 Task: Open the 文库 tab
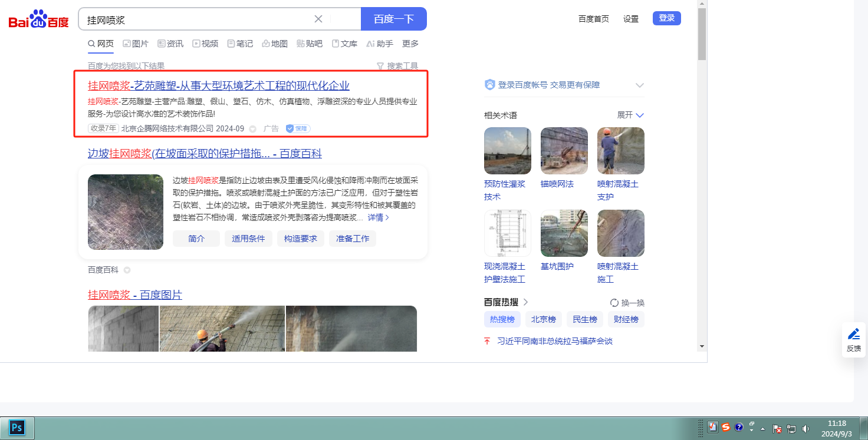[x=344, y=44]
